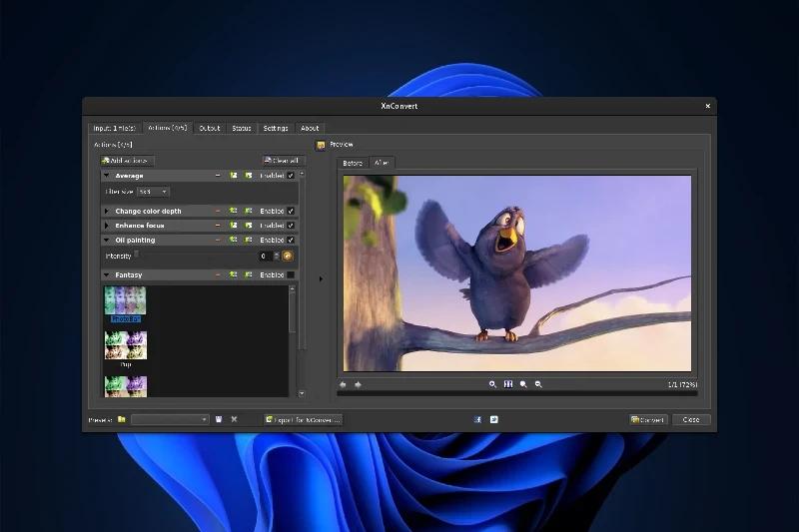Remove the Enhance focus action

pos(218,226)
